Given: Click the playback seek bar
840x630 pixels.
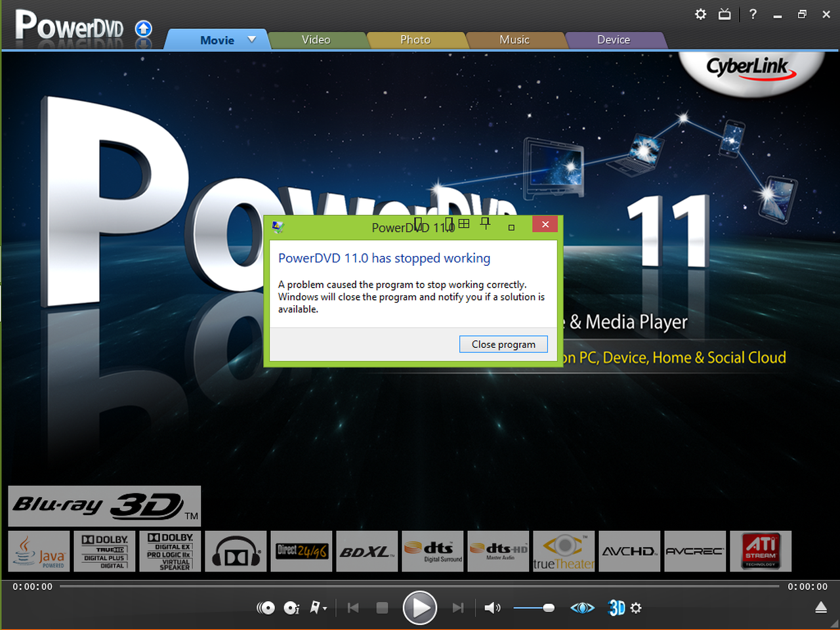Looking at the screenshot, I should point(420,586).
